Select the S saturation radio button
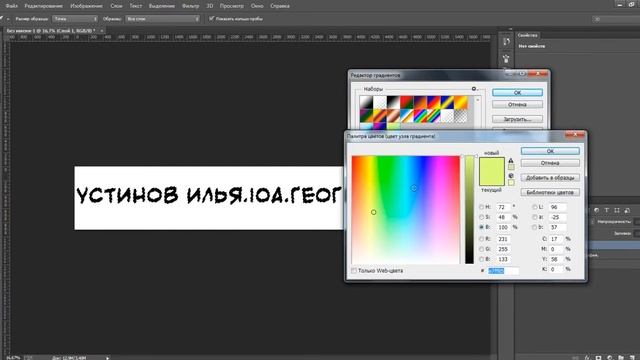The image size is (640, 360). (481, 217)
